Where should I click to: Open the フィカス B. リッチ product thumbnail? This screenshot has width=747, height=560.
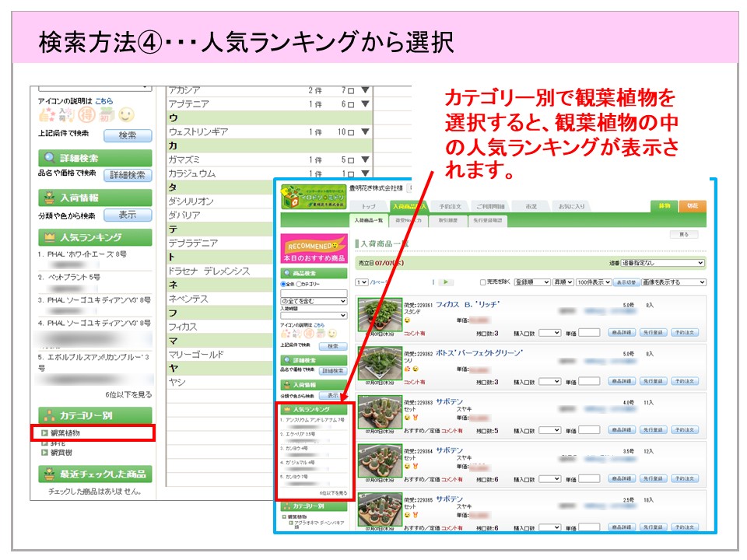coord(380,315)
